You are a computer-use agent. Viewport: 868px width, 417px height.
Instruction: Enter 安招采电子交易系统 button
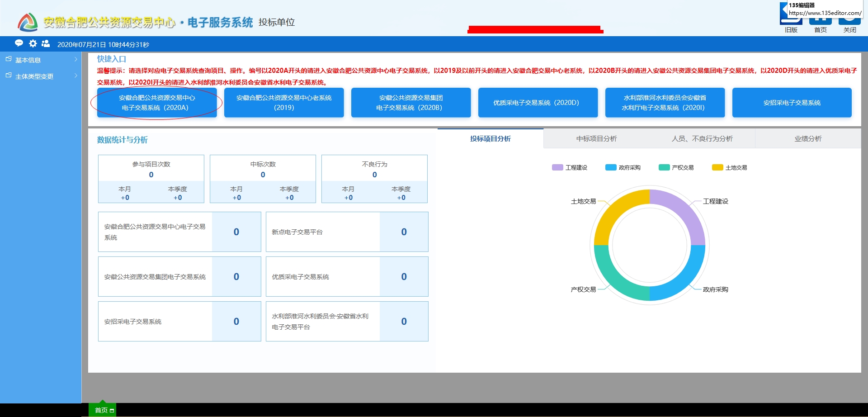click(x=792, y=103)
